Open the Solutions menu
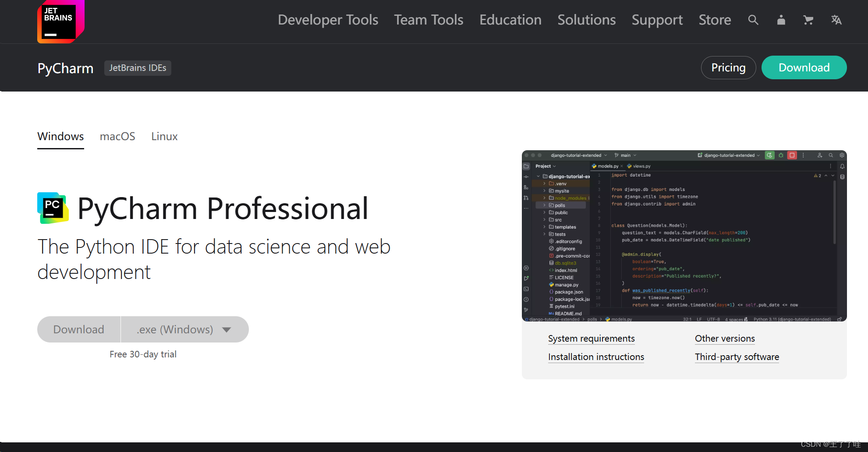This screenshot has width=868, height=452. pyautogui.click(x=587, y=20)
